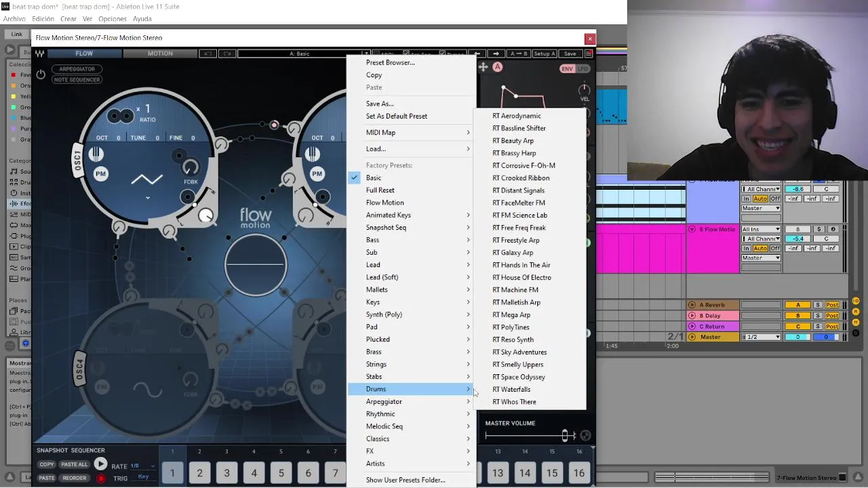Open Preset Browser menu entry
868x488 pixels.
(411, 62)
